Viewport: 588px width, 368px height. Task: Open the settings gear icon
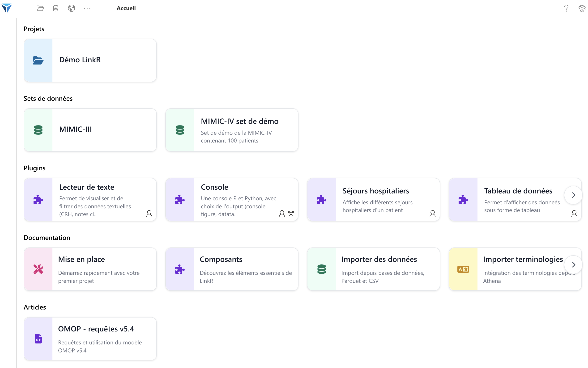click(x=582, y=8)
